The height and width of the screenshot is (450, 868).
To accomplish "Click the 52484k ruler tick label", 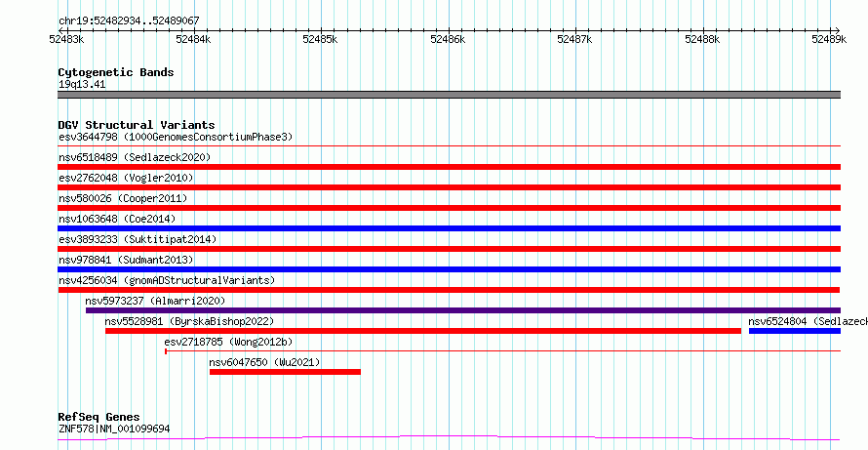I will (193, 39).
